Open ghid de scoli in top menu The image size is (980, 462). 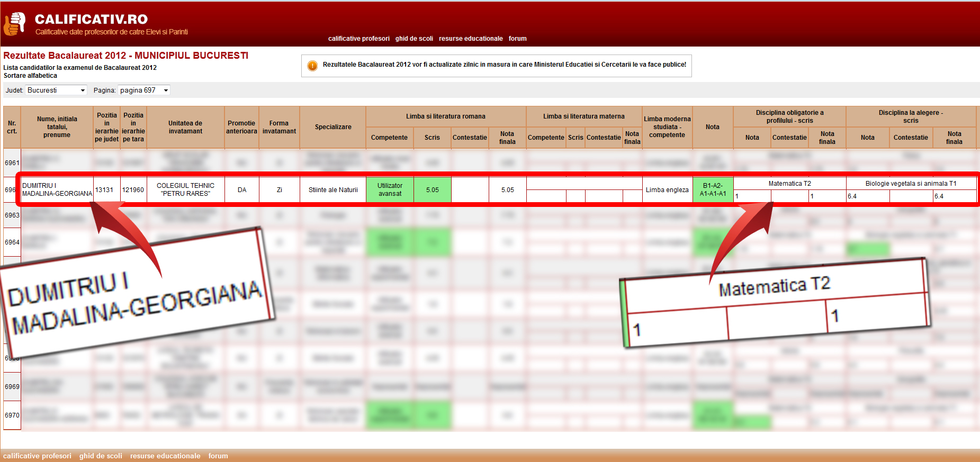pyautogui.click(x=414, y=39)
